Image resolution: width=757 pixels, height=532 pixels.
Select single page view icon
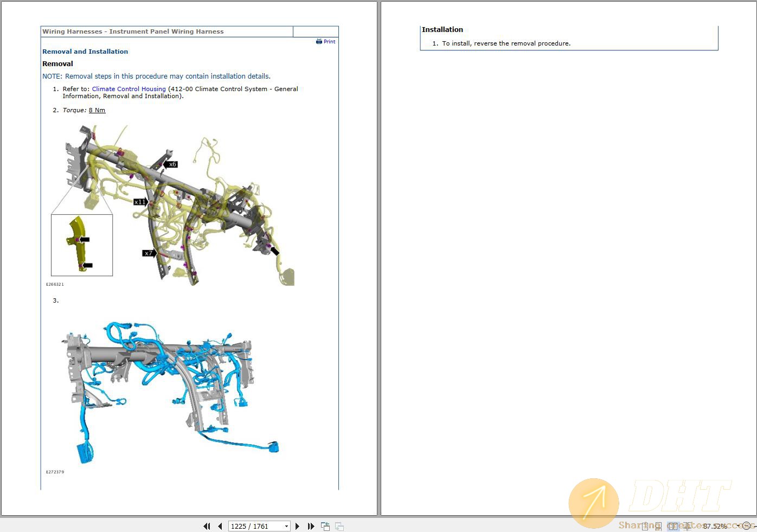(x=645, y=526)
